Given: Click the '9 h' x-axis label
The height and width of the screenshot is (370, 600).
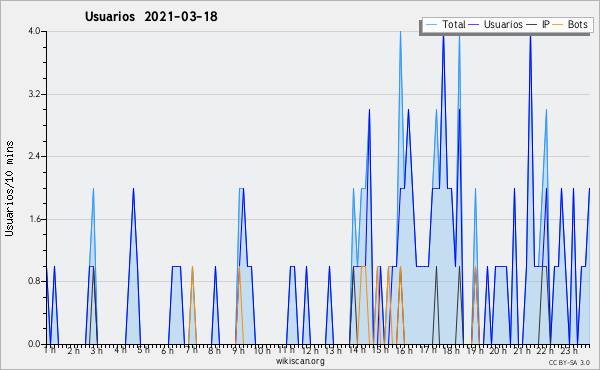Looking at the screenshot, I should click(x=239, y=350).
